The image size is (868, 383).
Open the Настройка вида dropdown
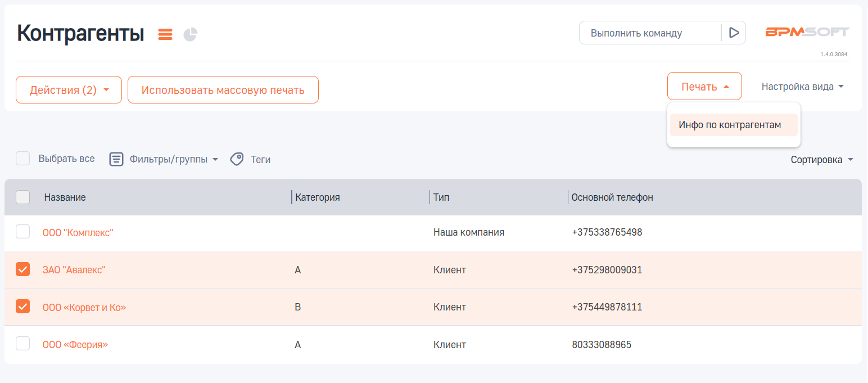point(803,87)
